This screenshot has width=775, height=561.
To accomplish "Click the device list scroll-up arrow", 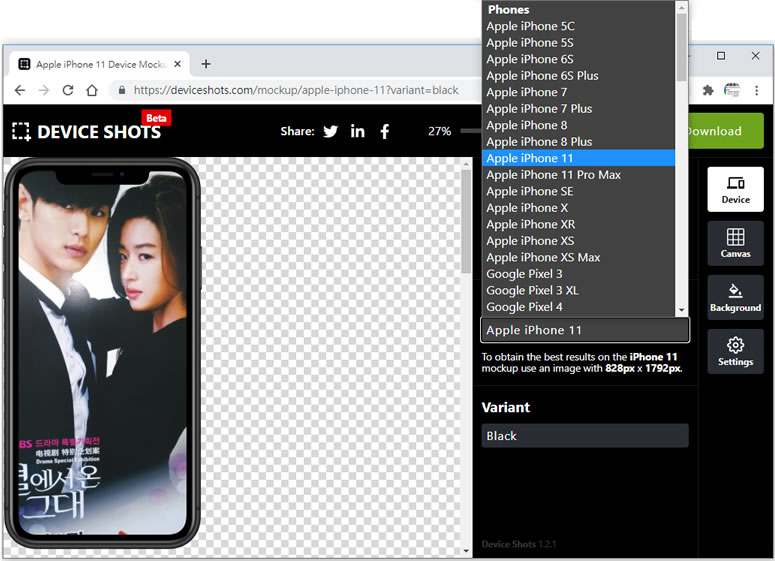I will pyautogui.click(x=682, y=7).
